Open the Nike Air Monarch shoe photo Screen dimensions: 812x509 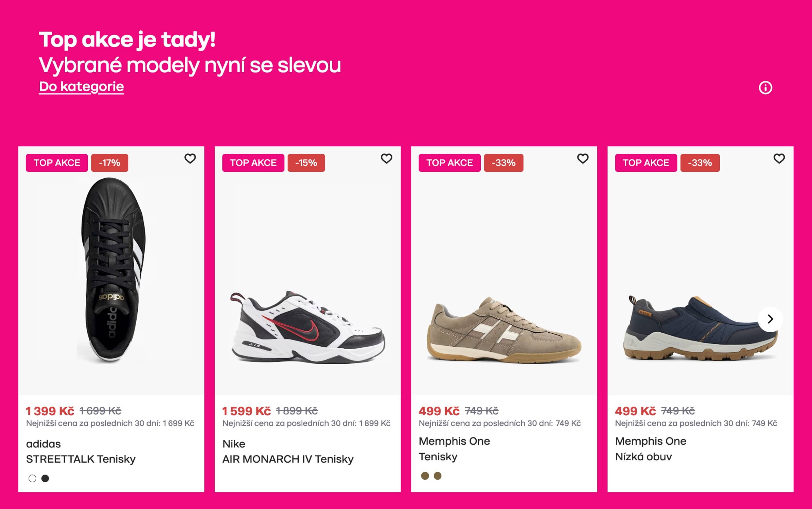pos(308,327)
